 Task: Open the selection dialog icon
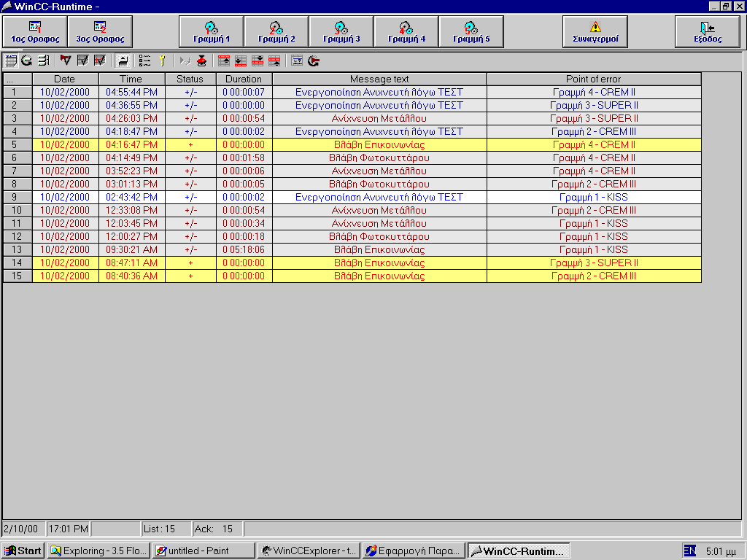pos(145,61)
